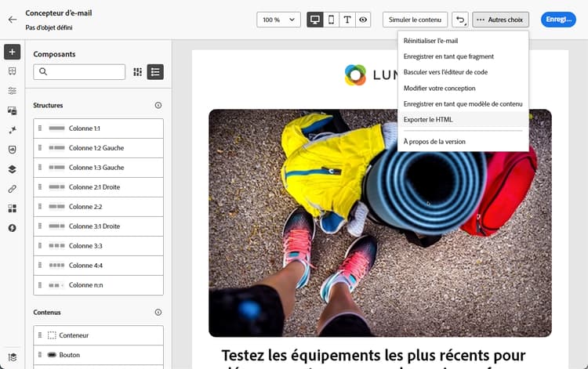This screenshot has height=369, width=588.
Task: Choose À propos de la version
Action: tap(463, 142)
